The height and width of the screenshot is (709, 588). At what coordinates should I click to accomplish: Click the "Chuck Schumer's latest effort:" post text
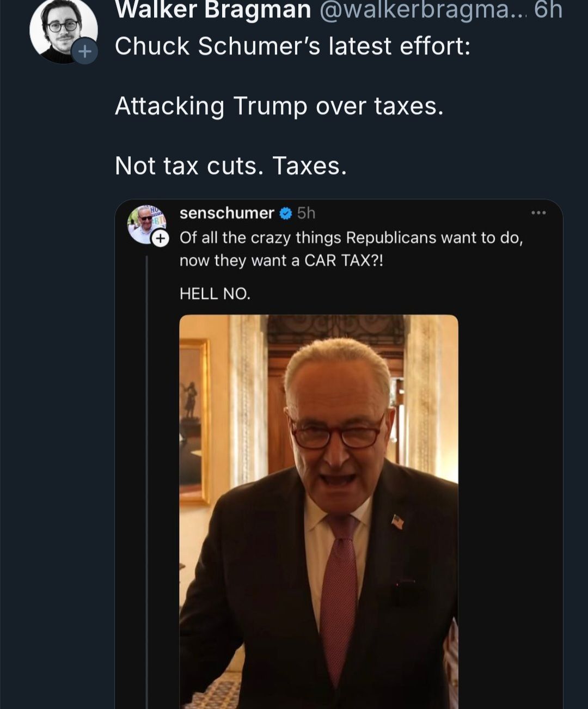click(x=292, y=46)
